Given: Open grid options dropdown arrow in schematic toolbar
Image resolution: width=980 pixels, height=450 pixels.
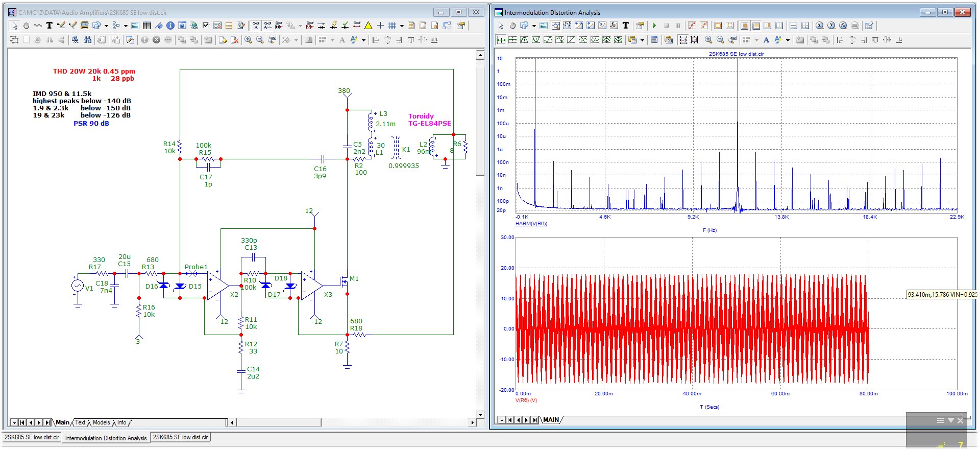Looking at the screenshot, I should tap(402, 26).
